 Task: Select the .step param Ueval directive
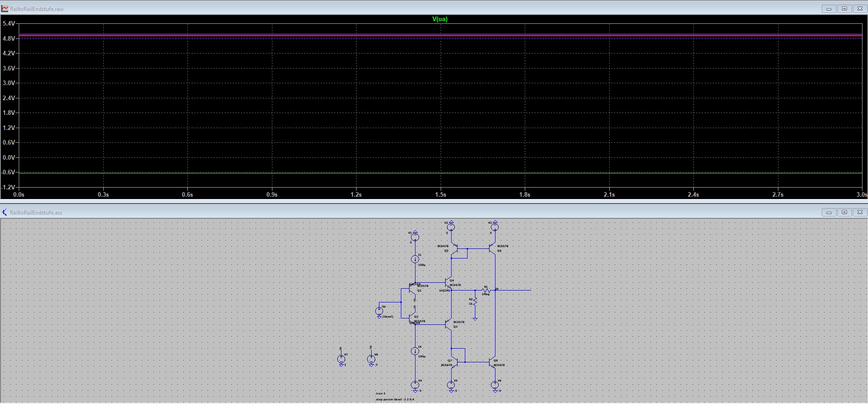(395, 399)
